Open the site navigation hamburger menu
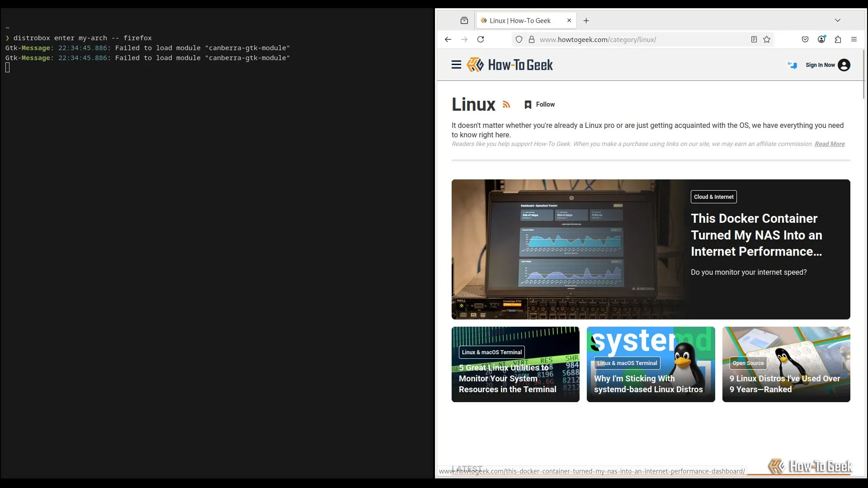Viewport: 868px width, 488px height. pyautogui.click(x=456, y=64)
